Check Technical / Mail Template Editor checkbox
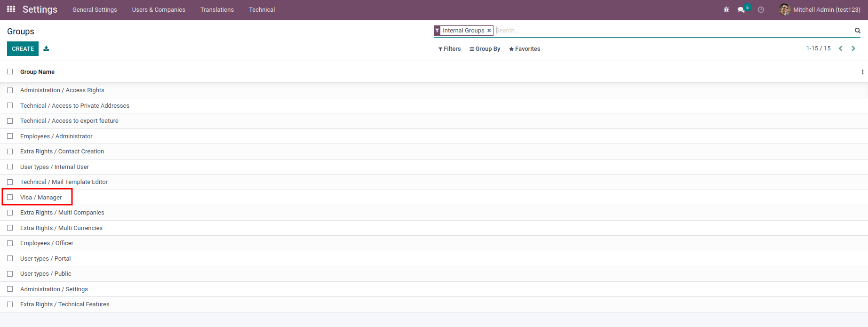868x327 pixels. pos(10,182)
